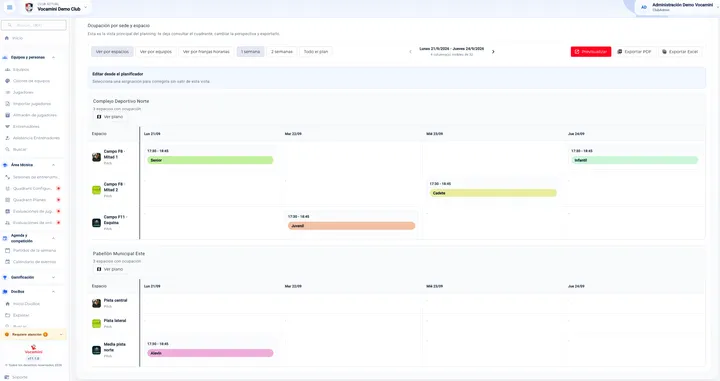Go to Inicio home icon
This screenshot has width=720, height=381.
[x=7, y=38]
